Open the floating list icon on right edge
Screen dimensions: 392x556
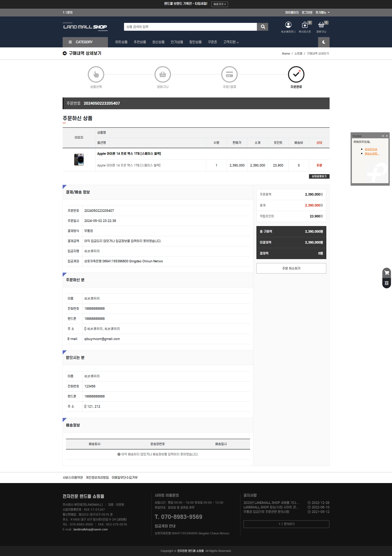pos(387,283)
